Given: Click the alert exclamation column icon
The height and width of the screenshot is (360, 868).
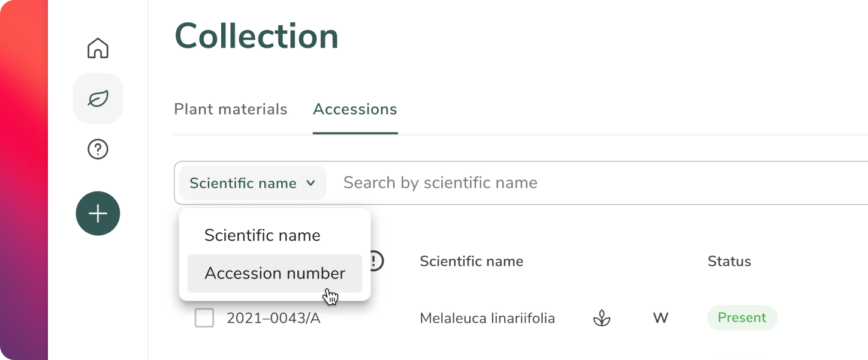Looking at the screenshot, I should click(x=376, y=261).
